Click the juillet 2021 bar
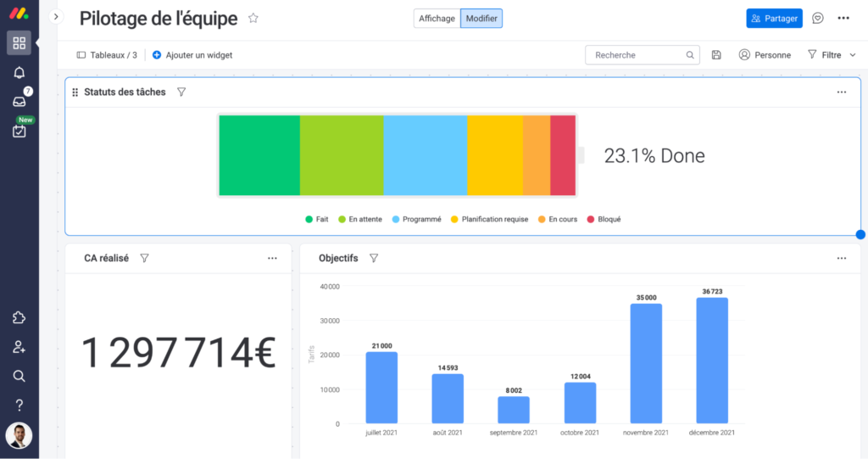 tap(381, 388)
